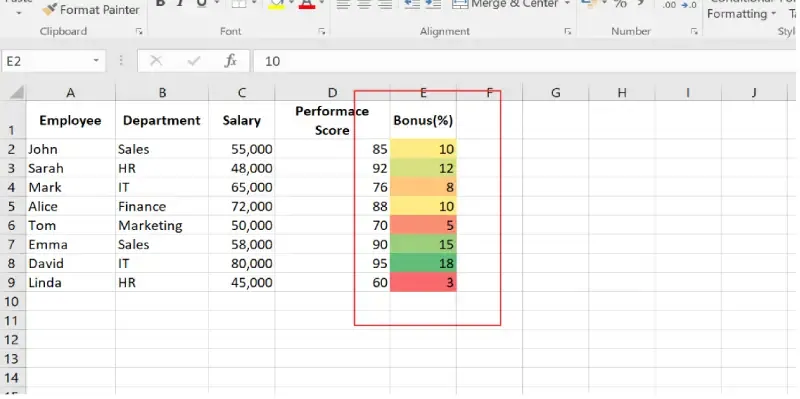Align cell text to the center
Image resolution: width=800 pixels, height=399 pixels.
pyautogui.click(x=364, y=4)
